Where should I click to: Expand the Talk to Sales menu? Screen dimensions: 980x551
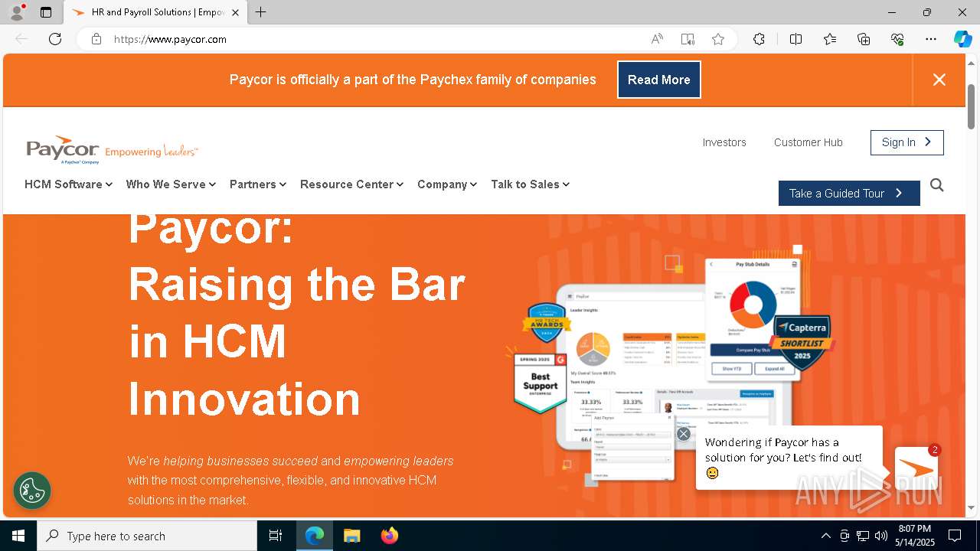click(530, 184)
